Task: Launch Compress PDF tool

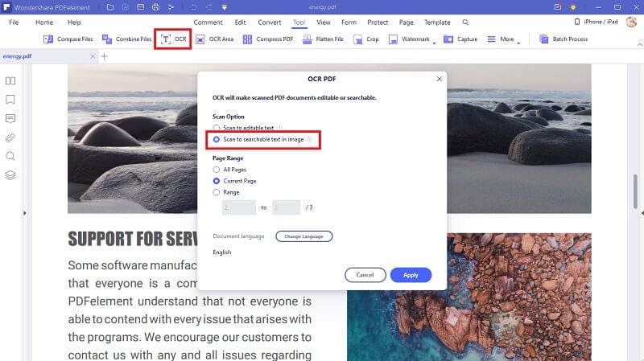Action: (x=268, y=39)
